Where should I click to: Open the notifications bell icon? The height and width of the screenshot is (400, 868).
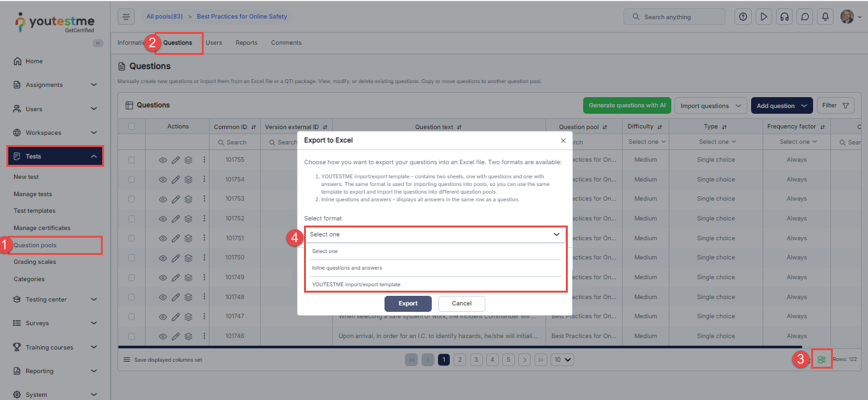pos(826,17)
